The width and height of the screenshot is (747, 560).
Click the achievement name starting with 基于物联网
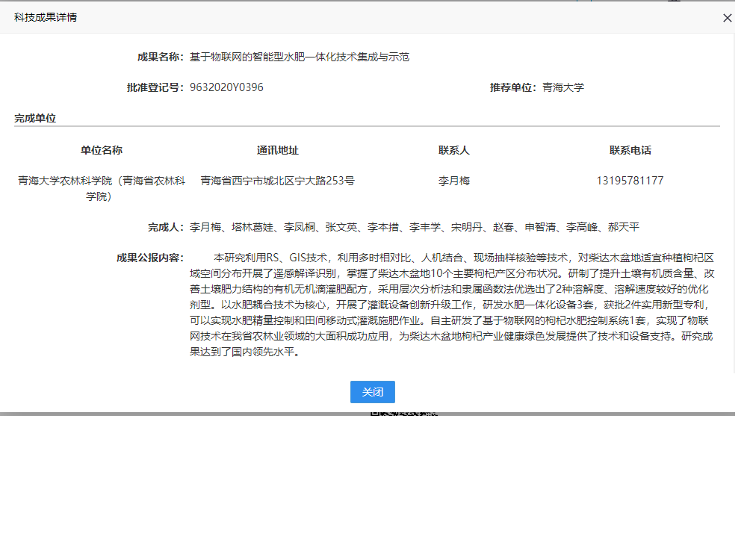tap(300, 57)
